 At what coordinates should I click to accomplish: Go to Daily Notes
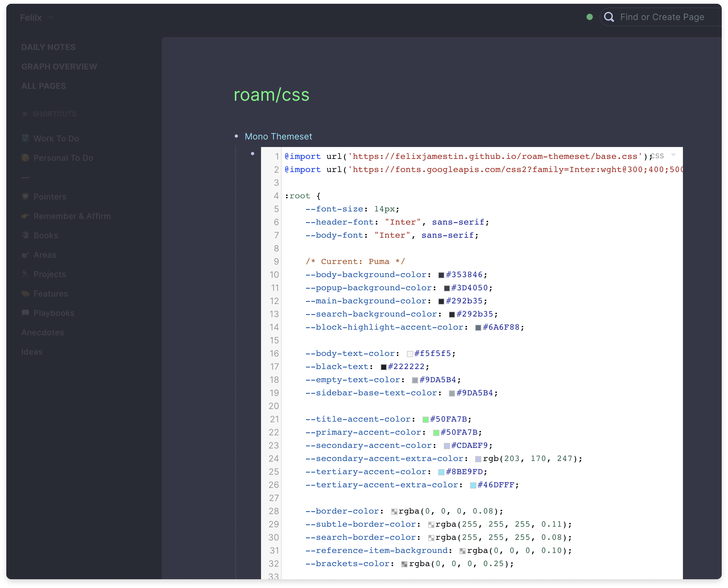[48, 47]
